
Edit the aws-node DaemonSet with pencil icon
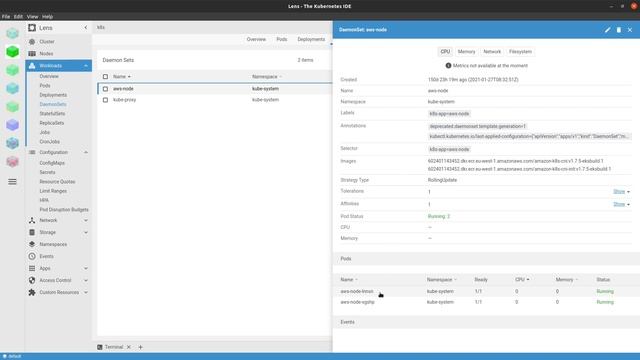pyautogui.click(x=608, y=30)
